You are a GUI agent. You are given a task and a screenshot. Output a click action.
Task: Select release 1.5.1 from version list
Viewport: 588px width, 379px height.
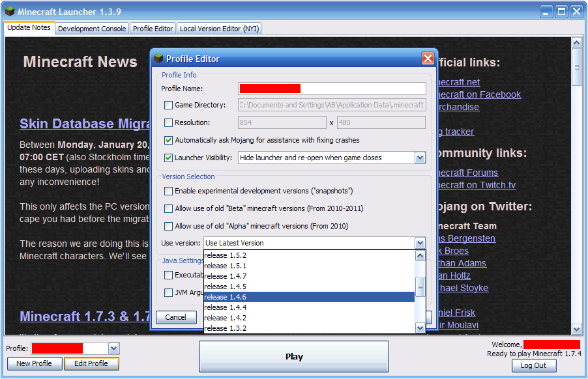pos(310,266)
